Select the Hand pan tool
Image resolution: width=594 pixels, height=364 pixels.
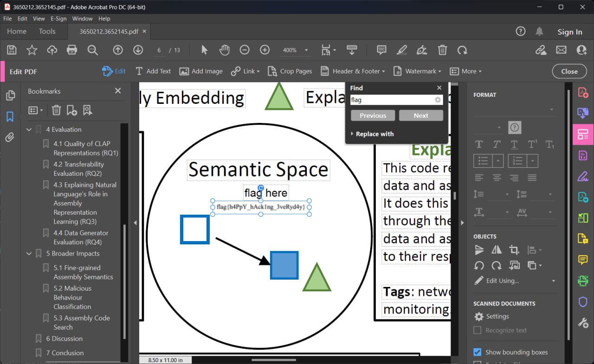point(225,50)
